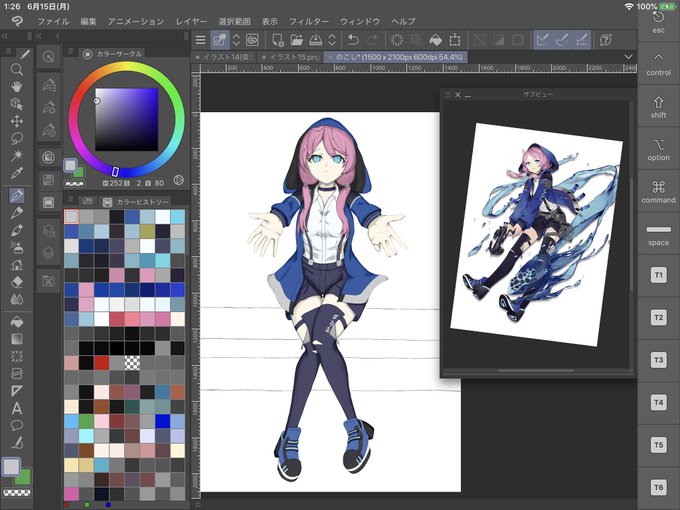Choose the Lasso selection tool
The image size is (680, 510).
pos(16,138)
